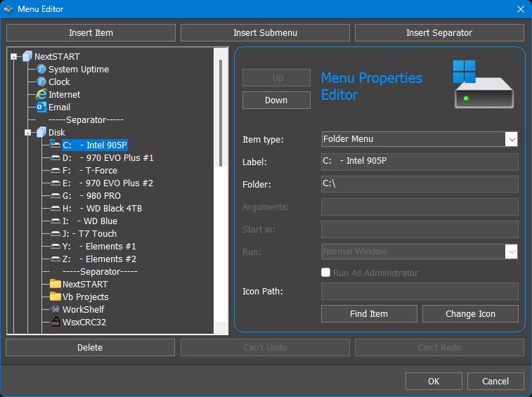Click the WorkShelf app icon
The image size is (532, 397).
[x=56, y=309]
